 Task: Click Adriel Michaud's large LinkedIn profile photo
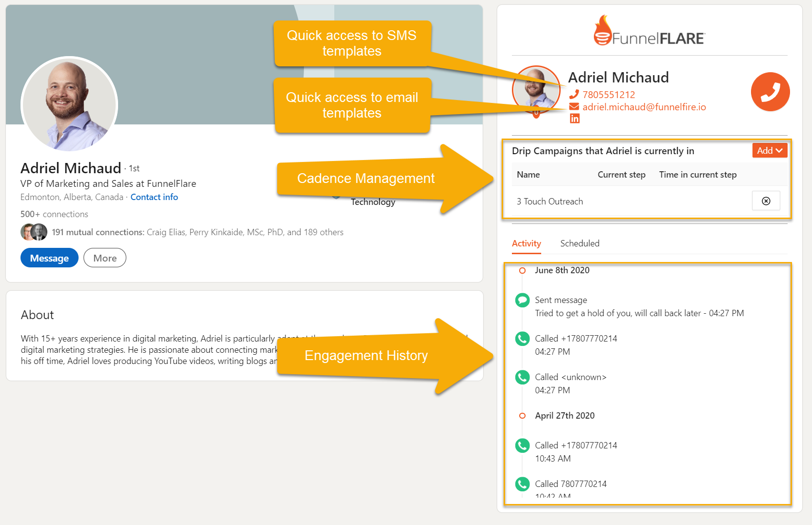69,105
